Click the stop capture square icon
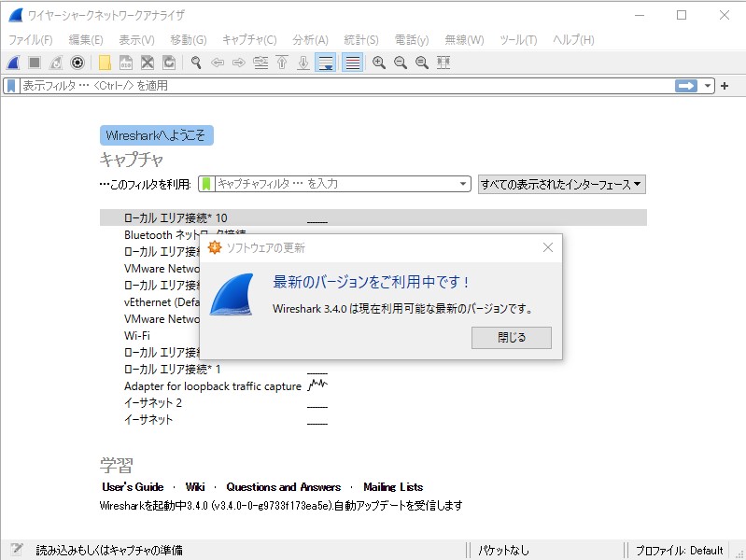Screen dimensions: 746x560 pos(35,63)
